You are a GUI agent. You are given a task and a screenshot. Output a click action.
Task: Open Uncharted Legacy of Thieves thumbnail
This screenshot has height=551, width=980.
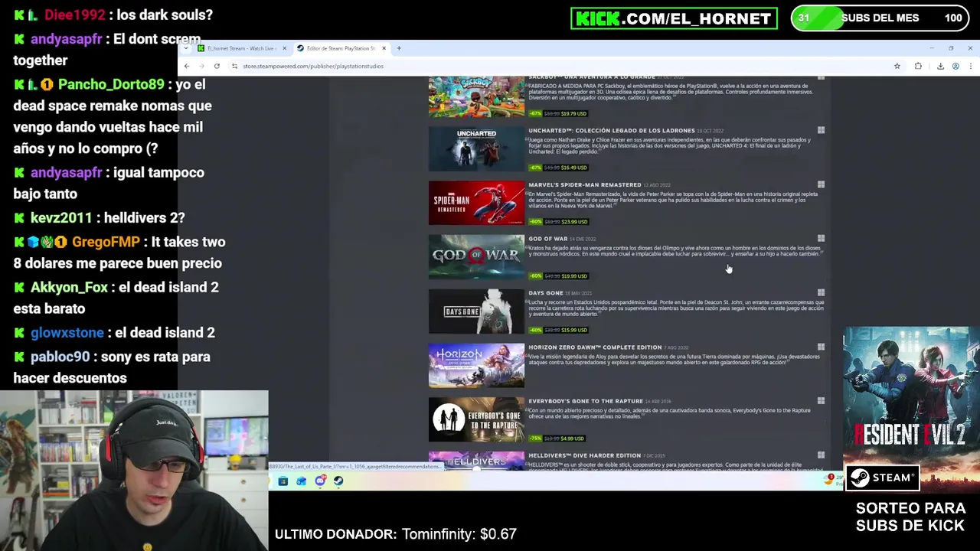(476, 148)
